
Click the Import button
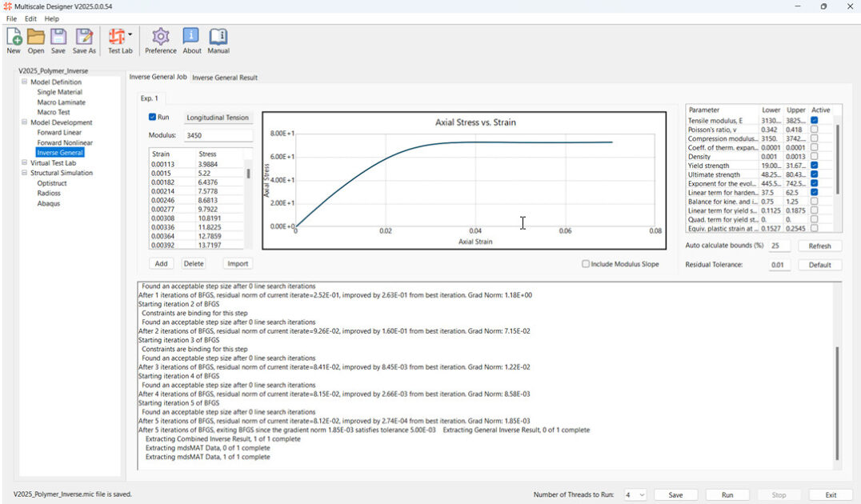click(x=238, y=263)
